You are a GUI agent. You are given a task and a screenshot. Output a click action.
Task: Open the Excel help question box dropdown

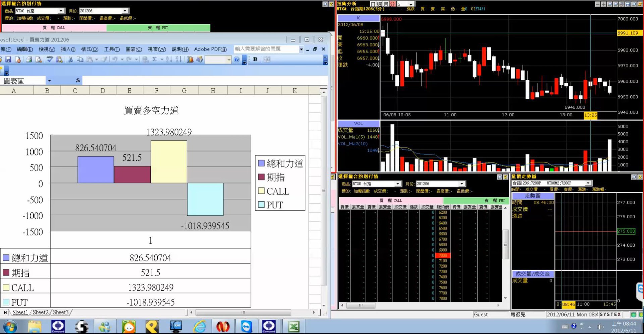(x=301, y=49)
